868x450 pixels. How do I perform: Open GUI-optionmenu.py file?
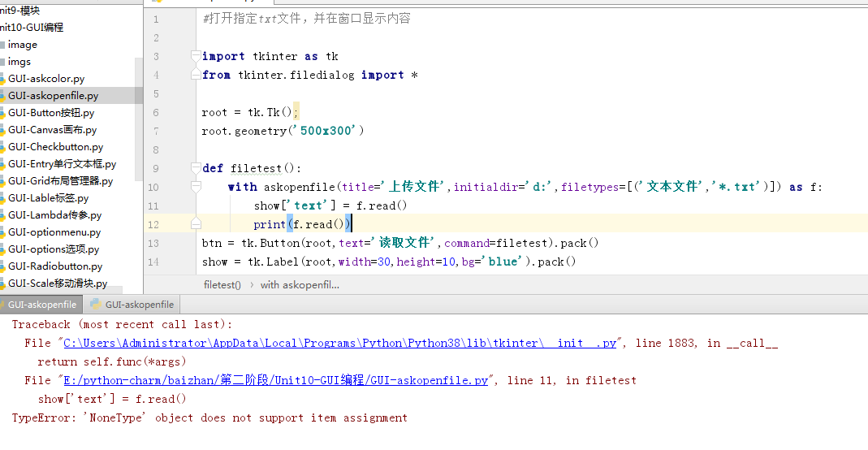[54, 232]
